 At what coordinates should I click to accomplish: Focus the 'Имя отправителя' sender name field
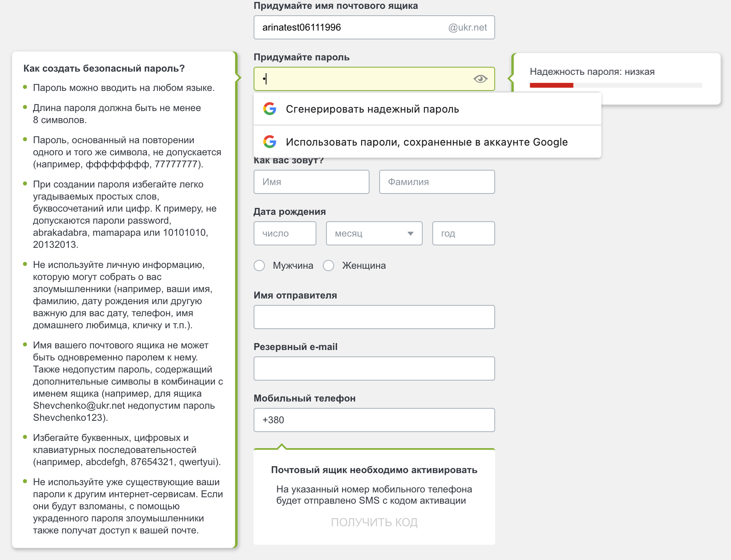374,317
